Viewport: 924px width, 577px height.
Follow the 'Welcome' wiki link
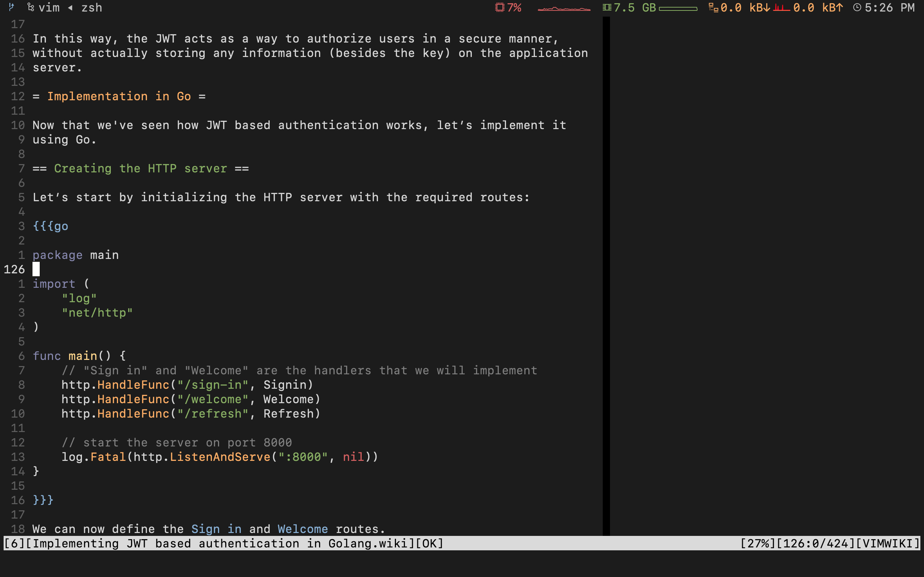coord(302,529)
